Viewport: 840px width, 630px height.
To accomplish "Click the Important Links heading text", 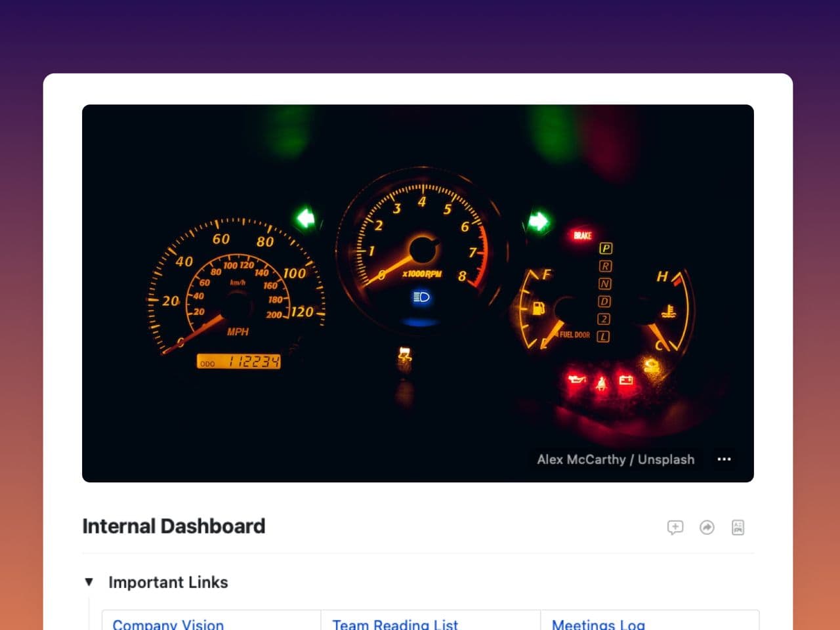I will [168, 582].
